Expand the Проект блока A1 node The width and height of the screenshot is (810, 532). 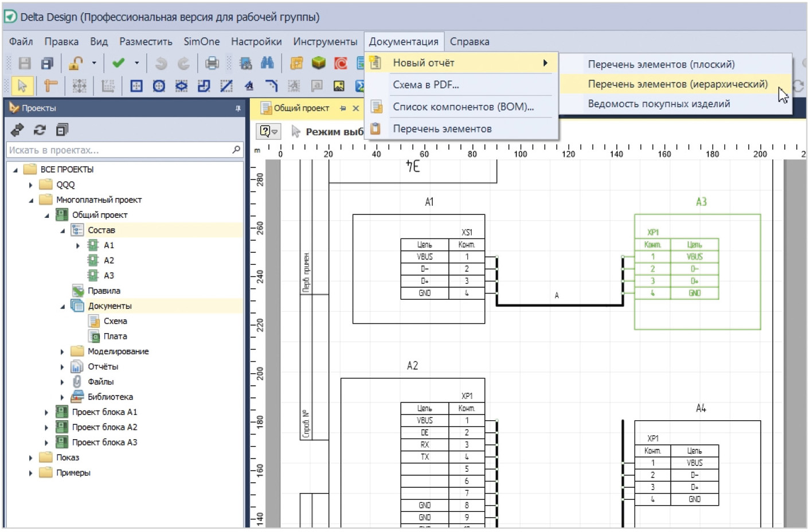point(46,412)
